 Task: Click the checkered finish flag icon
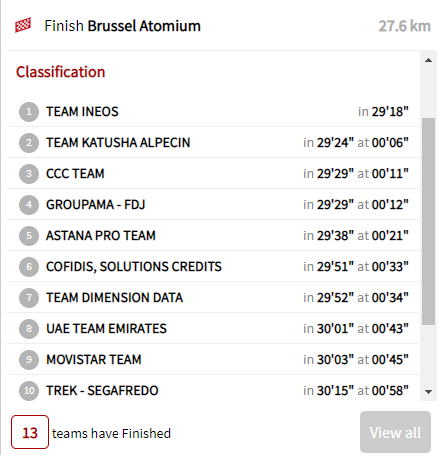coord(23,25)
